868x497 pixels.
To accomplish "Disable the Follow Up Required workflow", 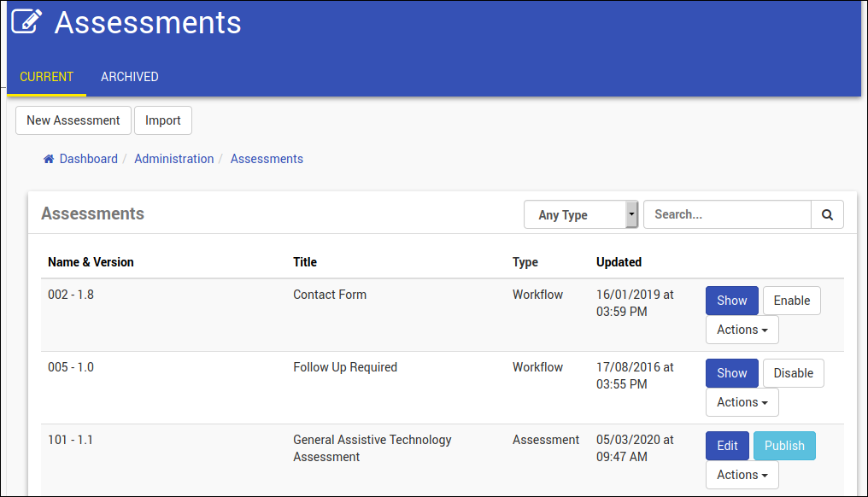I will coord(793,373).
